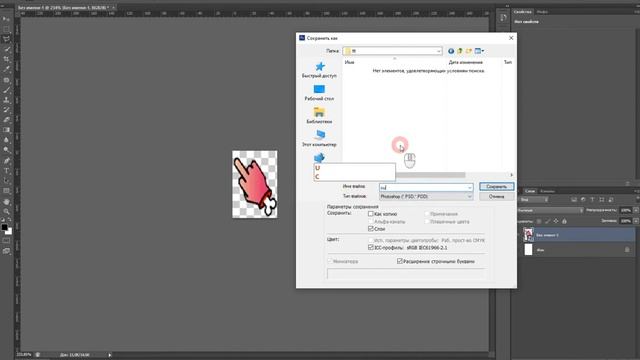Open Тип файлов Photoshop PSD dropdown
The image size is (640, 360).
click(x=426, y=197)
